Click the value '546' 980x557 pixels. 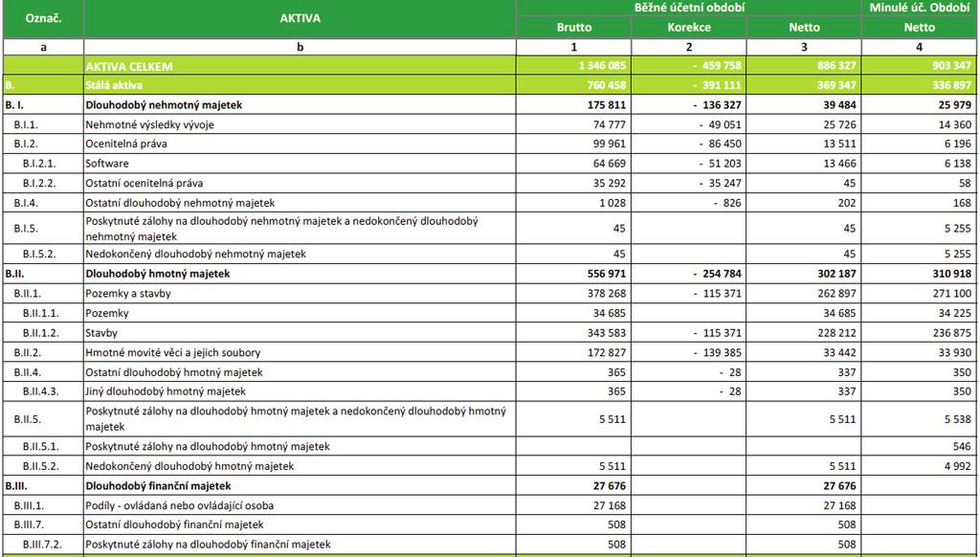(x=963, y=446)
